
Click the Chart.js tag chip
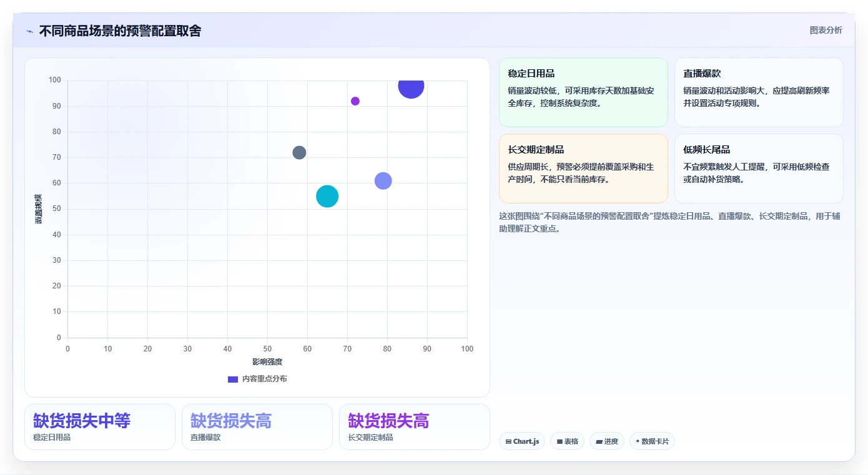point(522,441)
